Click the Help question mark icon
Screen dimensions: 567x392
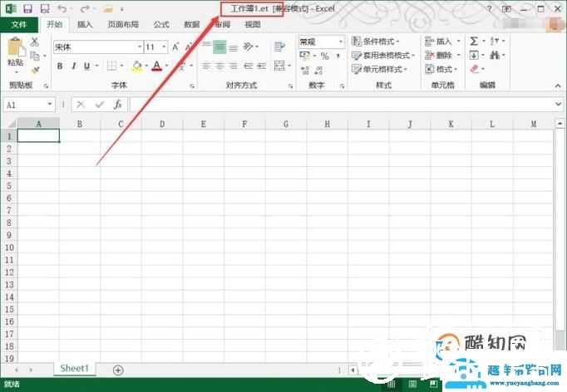489,8
